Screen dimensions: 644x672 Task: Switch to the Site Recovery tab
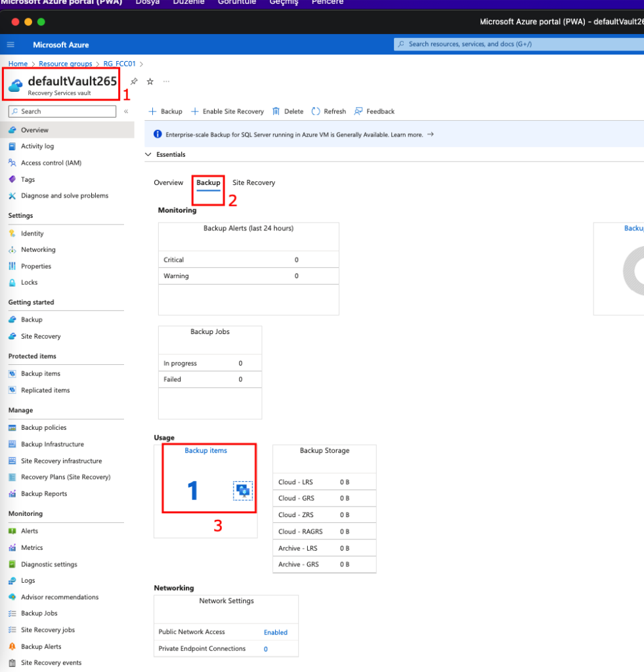tap(253, 182)
